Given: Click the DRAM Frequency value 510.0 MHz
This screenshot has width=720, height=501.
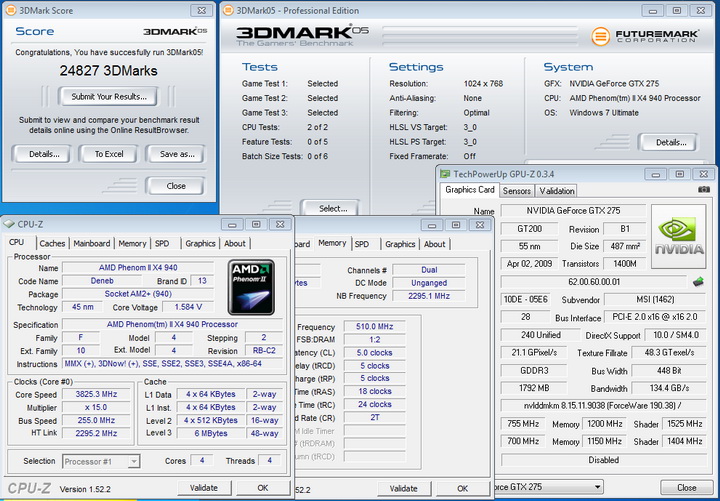Looking at the screenshot, I should pyautogui.click(x=374, y=326).
